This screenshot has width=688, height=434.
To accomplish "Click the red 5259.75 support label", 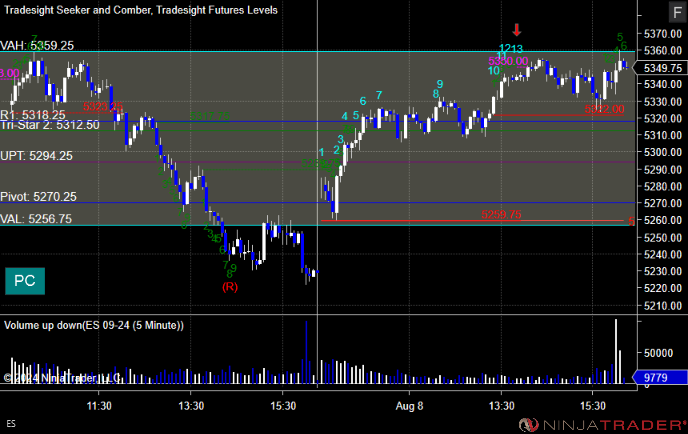I will point(501,215).
